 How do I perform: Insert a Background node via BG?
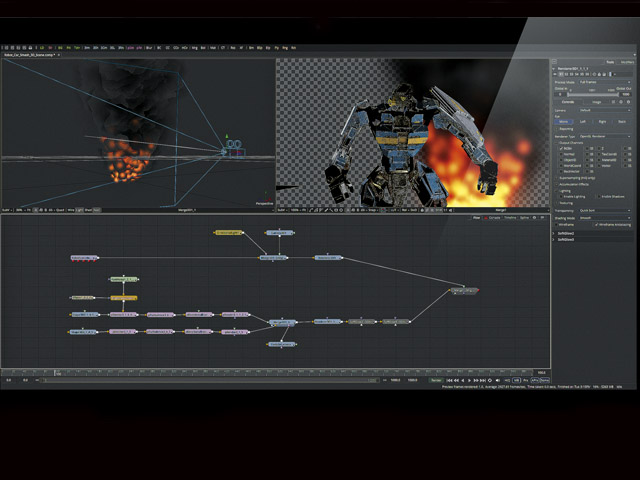click(60, 48)
